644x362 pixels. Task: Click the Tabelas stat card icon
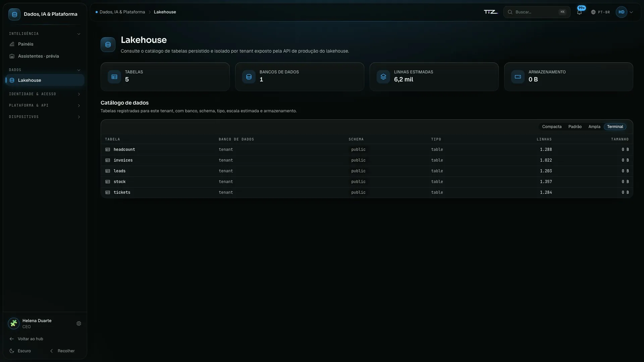point(114,77)
